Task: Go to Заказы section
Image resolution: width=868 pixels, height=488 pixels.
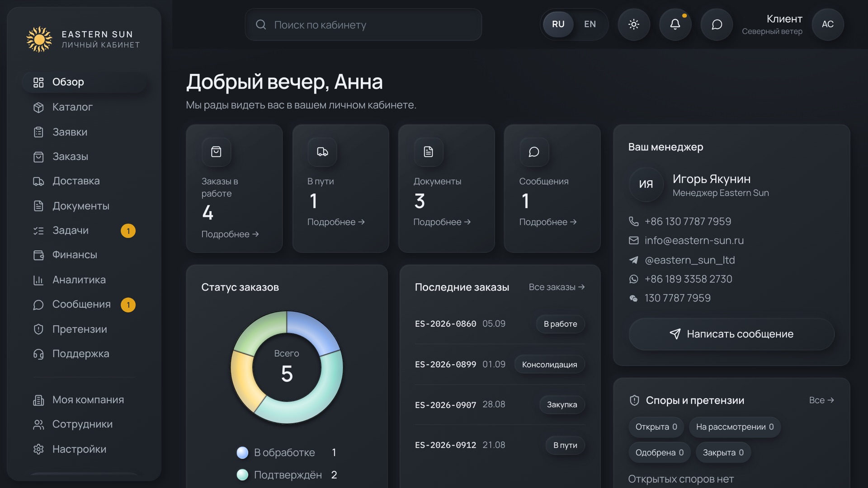Action: (85, 157)
